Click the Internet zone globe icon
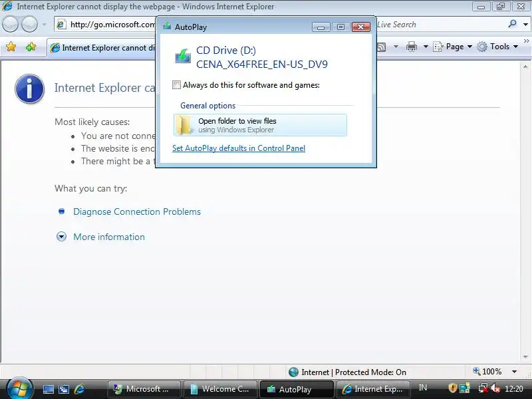The width and height of the screenshot is (532, 399). pyautogui.click(x=293, y=372)
